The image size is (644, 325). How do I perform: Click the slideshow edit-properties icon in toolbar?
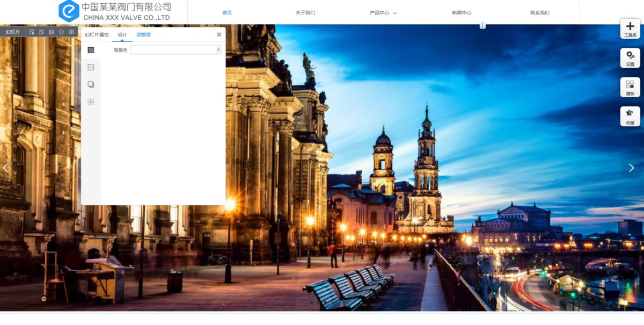pos(32,32)
